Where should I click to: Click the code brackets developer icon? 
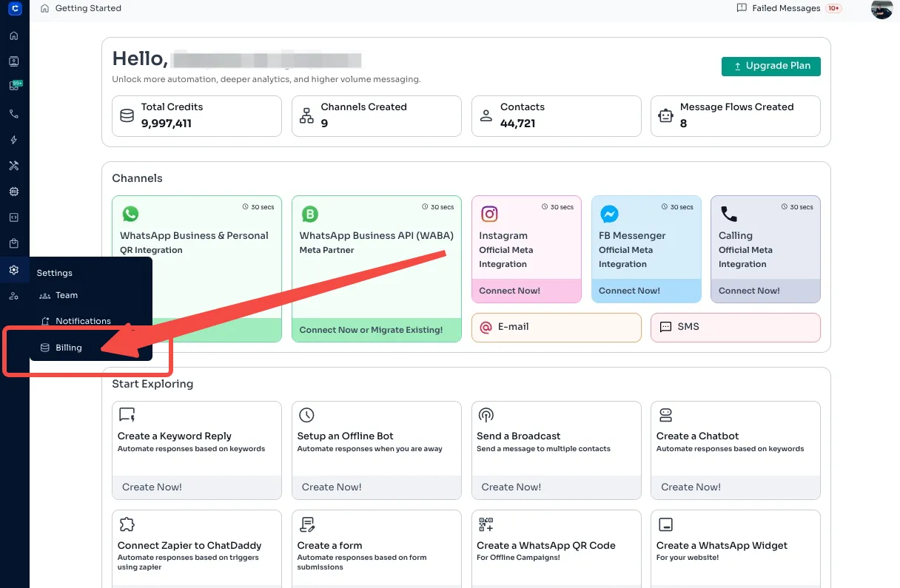(x=14, y=217)
